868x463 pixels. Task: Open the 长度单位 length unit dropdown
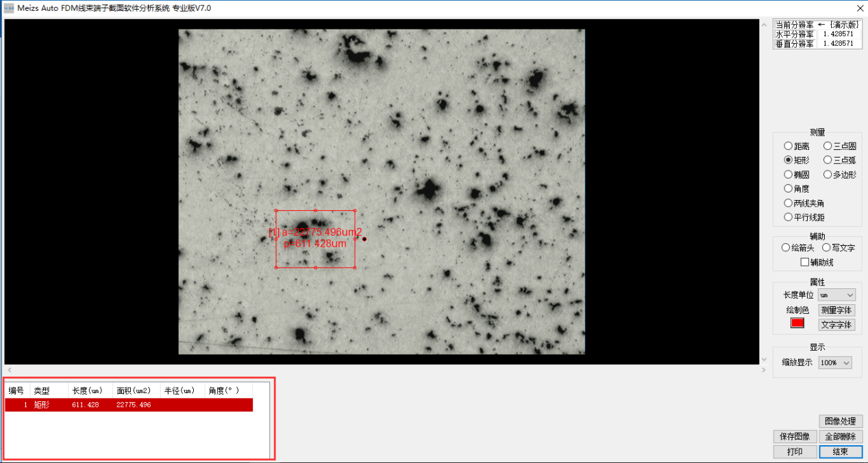click(836, 295)
